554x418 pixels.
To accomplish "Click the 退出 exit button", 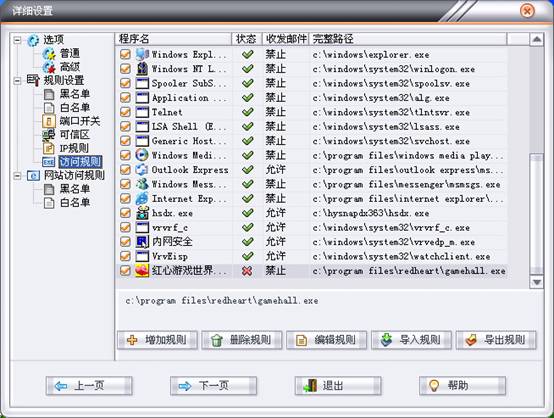I will [x=338, y=385].
